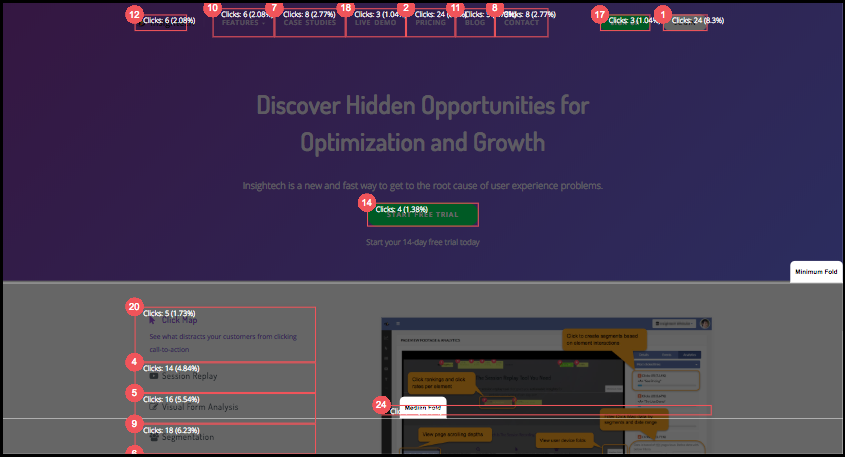Click the Minimum Fold label

(816, 272)
